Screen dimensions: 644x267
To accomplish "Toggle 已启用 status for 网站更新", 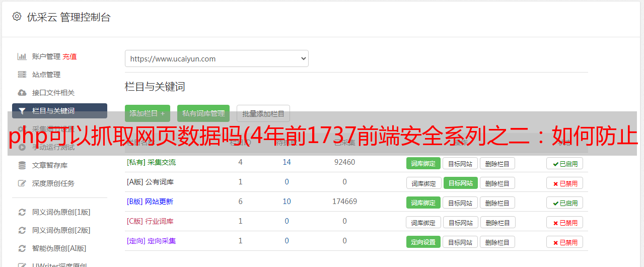I will coord(565,203).
